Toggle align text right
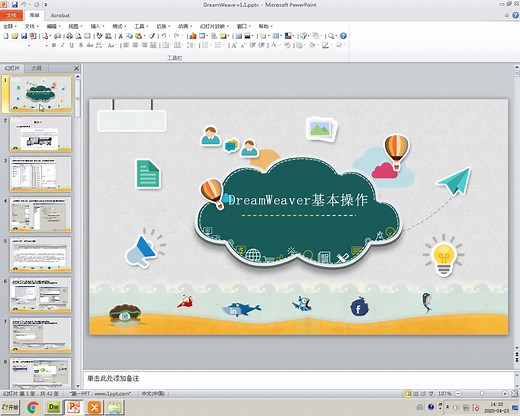The height and width of the screenshot is (416, 520). 144,45
